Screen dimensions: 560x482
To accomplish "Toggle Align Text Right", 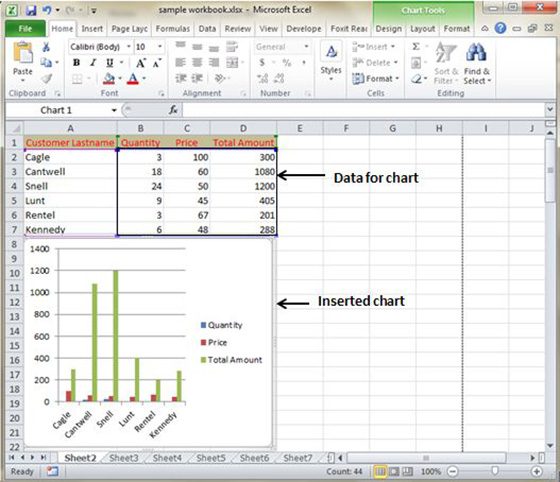I will tap(214, 63).
